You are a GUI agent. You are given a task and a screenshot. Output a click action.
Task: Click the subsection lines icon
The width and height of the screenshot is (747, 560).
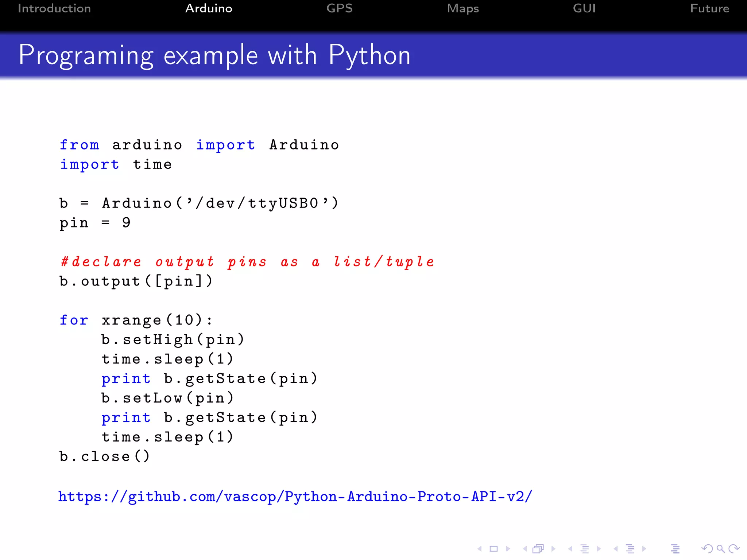(585, 549)
